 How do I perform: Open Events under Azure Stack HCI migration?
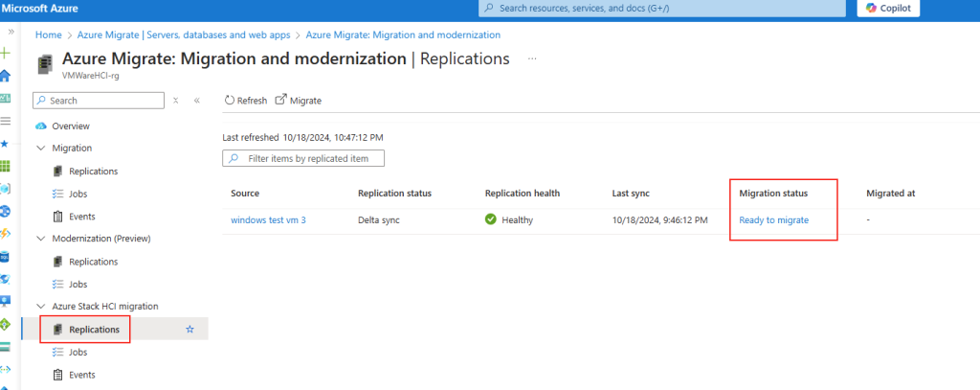tap(82, 375)
